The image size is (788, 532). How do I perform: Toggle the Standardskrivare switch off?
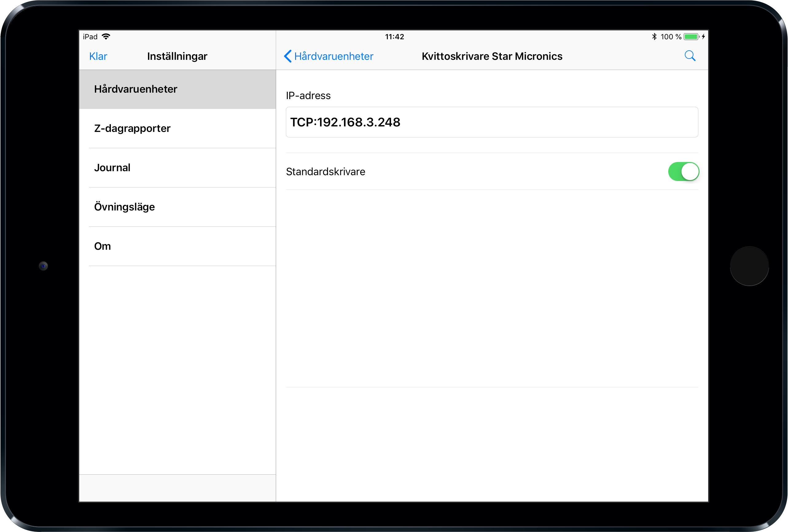pyautogui.click(x=683, y=172)
